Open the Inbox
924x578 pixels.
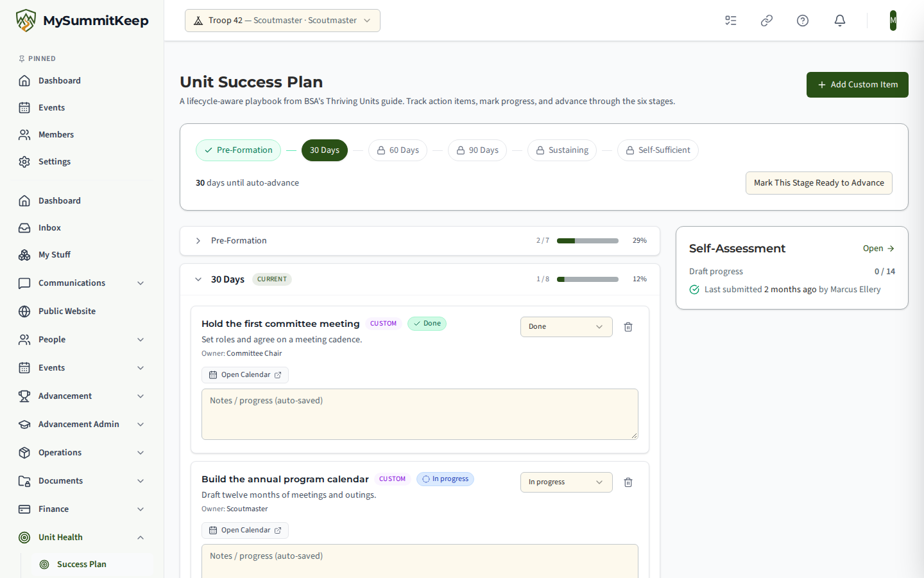(x=82, y=228)
